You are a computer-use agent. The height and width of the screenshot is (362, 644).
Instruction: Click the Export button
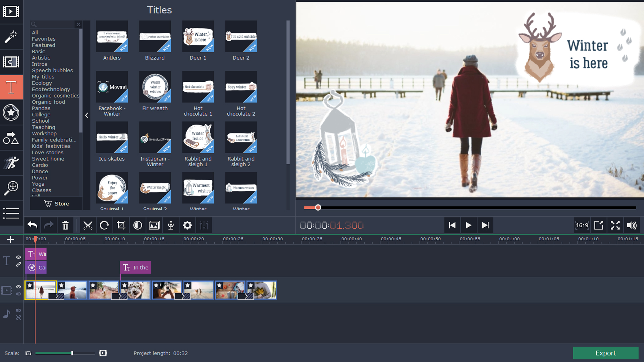pyautogui.click(x=605, y=353)
